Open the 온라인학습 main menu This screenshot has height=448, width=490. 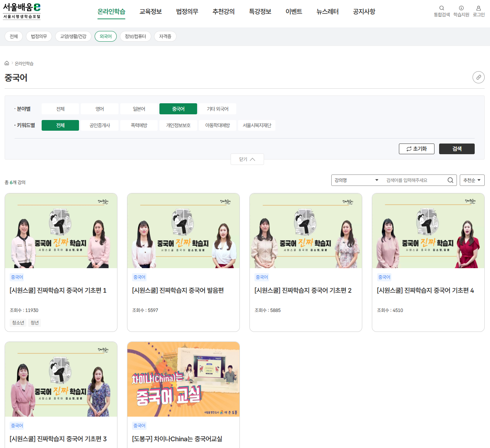(x=111, y=12)
